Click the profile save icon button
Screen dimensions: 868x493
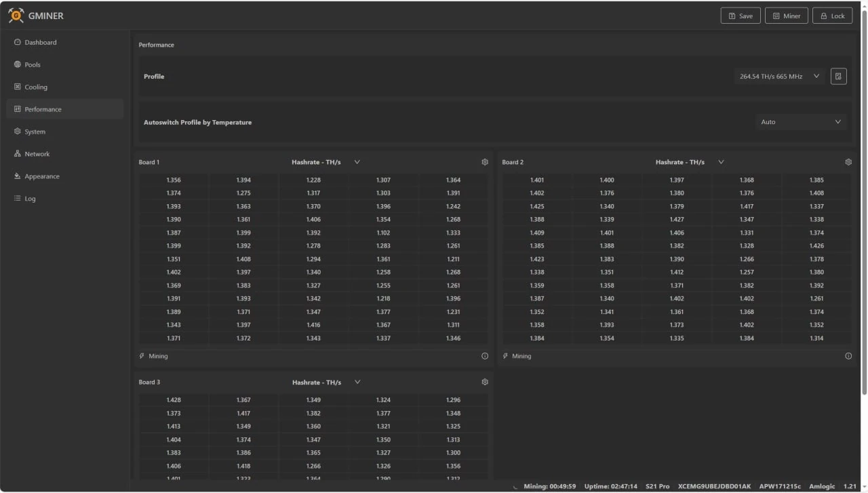(x=838, y=77)
